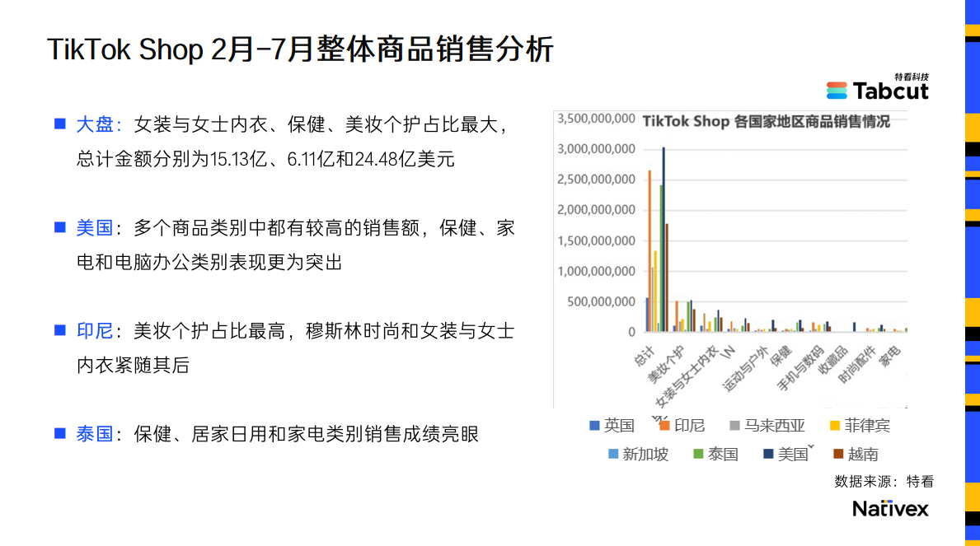Click the 女装与女士内衣 category axis label
The height and width of the screenshot is (546, 980).
coord(686,376)
